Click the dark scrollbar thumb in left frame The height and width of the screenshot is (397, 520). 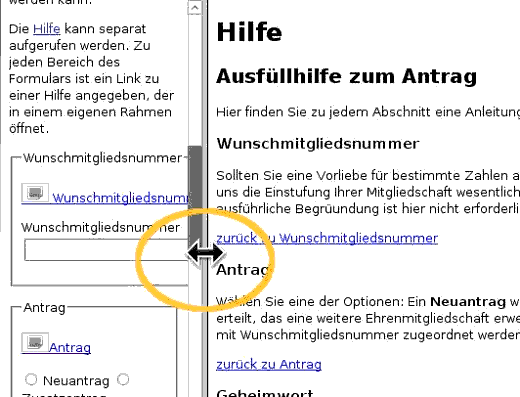[195, 197]
